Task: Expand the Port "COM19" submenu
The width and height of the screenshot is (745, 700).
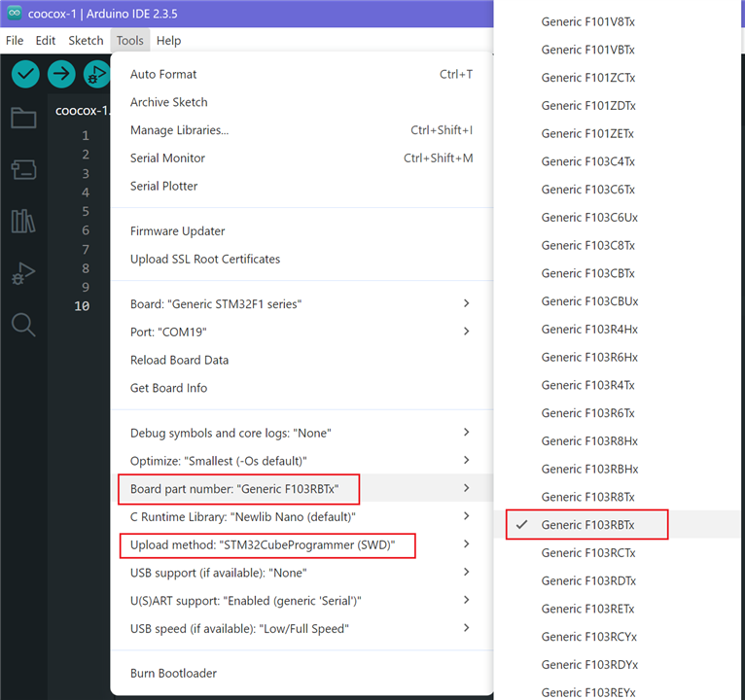Action: pos(302,332)
